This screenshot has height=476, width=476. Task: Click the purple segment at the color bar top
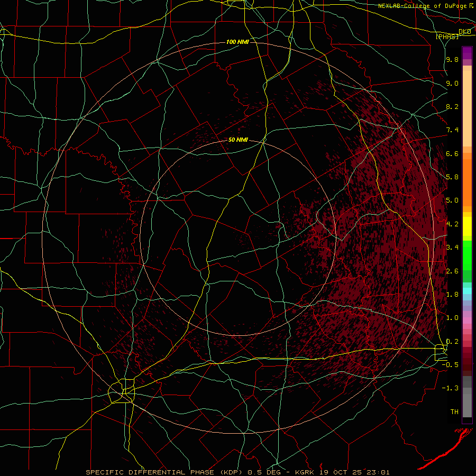(x=467, y=53)
